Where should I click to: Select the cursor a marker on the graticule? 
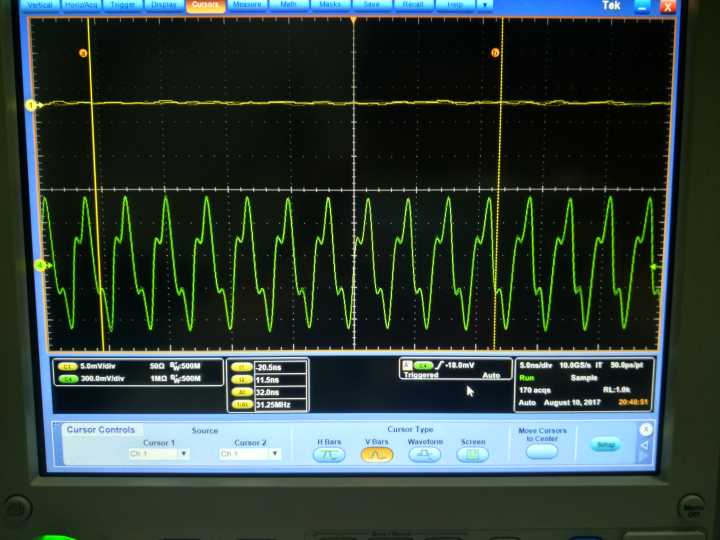coord(83,53)
